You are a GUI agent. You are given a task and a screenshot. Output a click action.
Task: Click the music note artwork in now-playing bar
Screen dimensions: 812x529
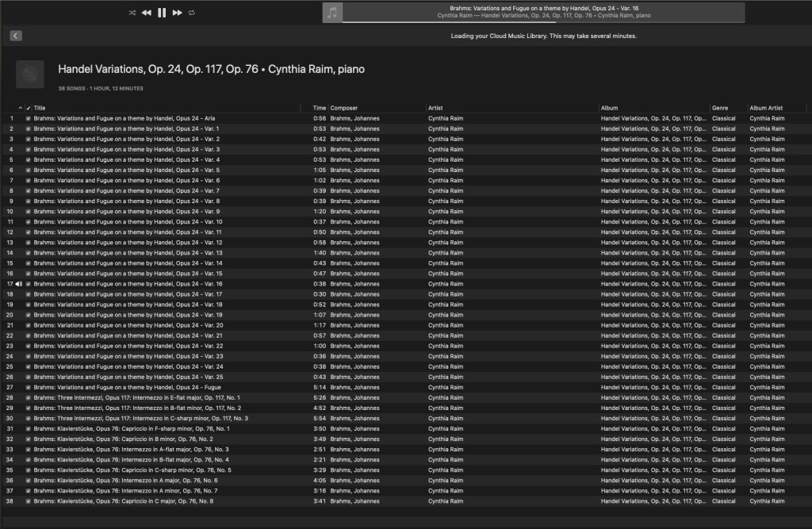click(332, 13)
